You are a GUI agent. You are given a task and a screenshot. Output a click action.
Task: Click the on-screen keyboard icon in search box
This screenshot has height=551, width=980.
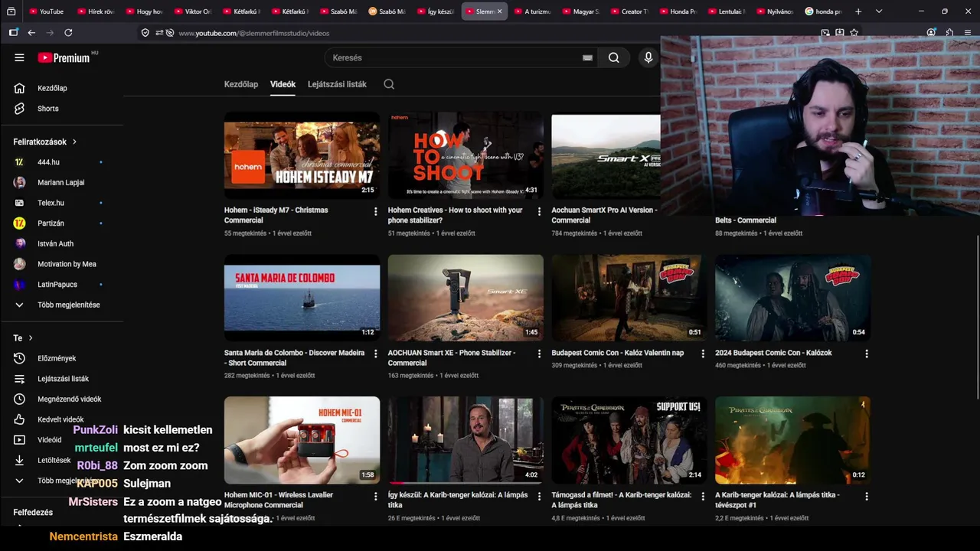tap(587, 57)
